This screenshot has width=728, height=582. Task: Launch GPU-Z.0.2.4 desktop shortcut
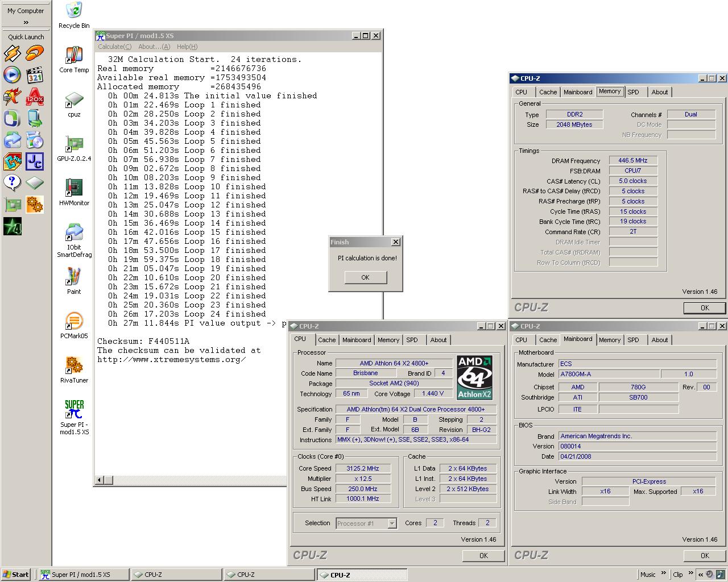pos(74,148)
